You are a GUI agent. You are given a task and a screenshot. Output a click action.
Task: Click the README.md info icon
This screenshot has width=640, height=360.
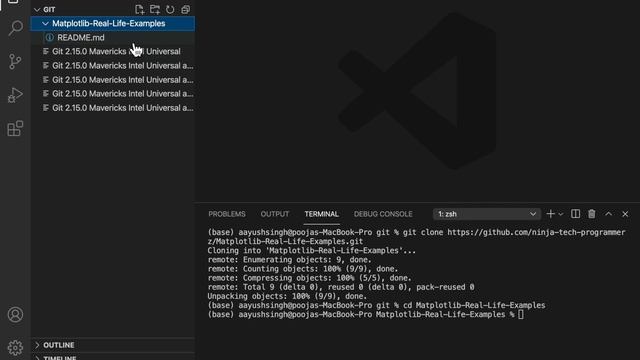[49, 38]
